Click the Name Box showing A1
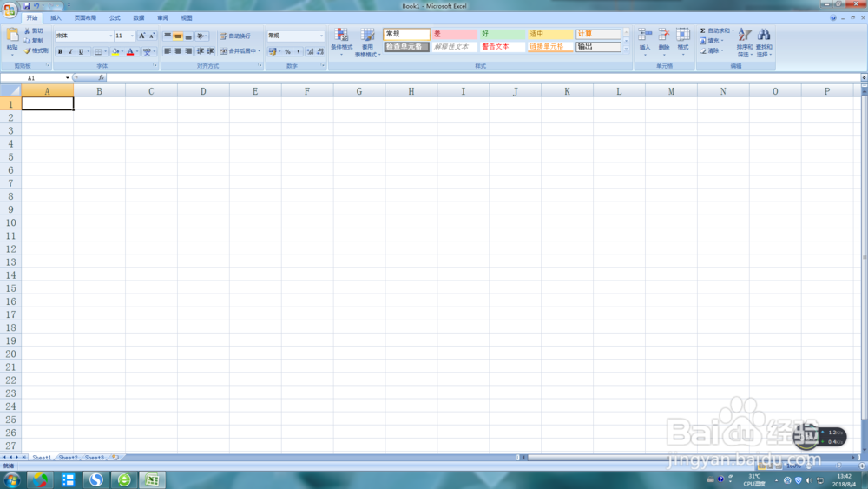This screenshot has width=868, height=489. (36, 78)
